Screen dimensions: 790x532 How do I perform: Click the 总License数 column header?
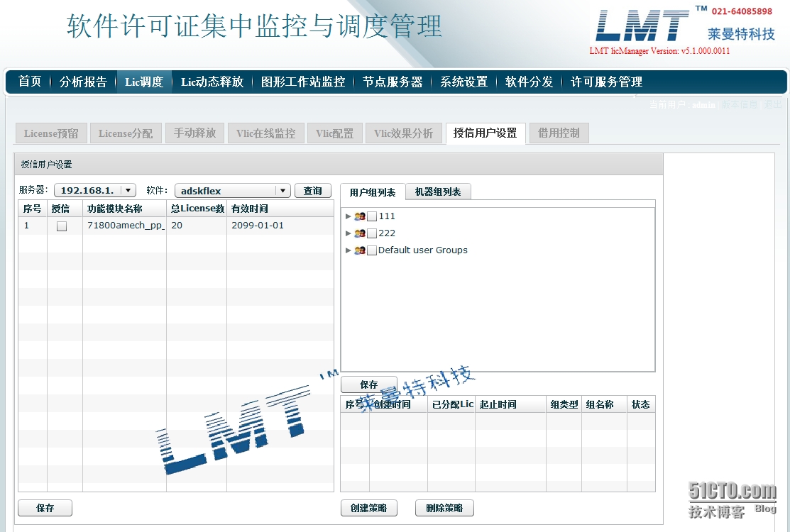pyautogui.click(x=197, y=209)
